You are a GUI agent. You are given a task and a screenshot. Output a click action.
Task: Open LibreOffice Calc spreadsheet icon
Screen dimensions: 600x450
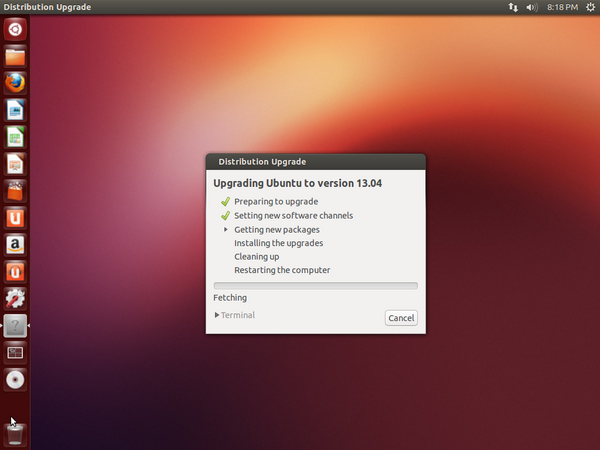15,137
